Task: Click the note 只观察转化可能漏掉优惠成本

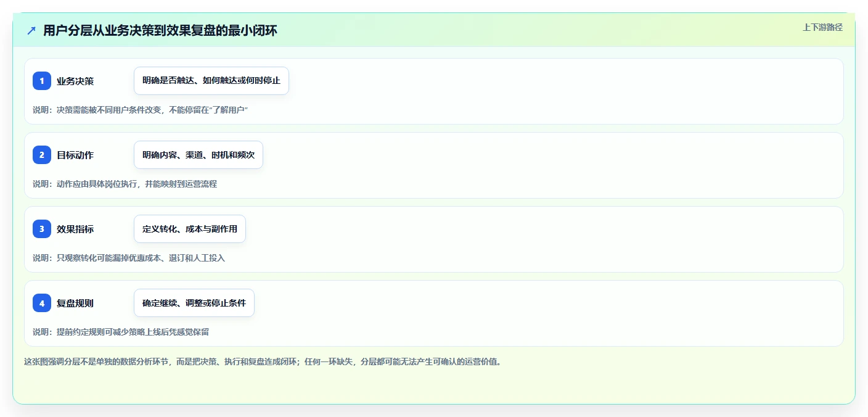Action: point(129,258)
